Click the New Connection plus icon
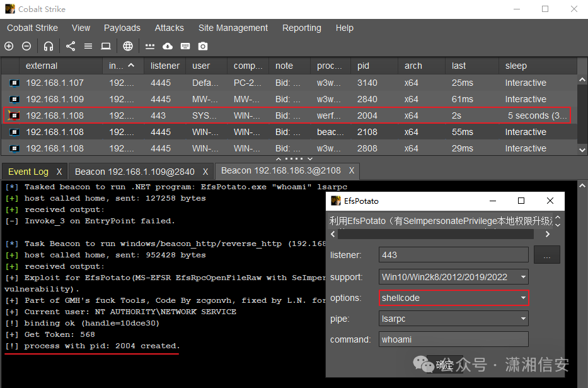This screenshot has width=588, height=388. click(9, 46)
